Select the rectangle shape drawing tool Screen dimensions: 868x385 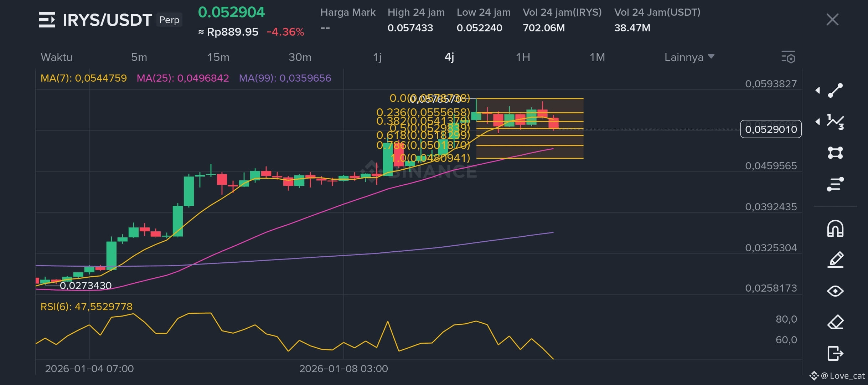click(x=835, y=153)
